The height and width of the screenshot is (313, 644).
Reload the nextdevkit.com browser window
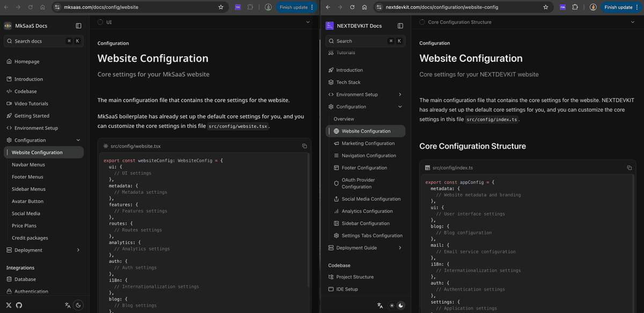352,7
